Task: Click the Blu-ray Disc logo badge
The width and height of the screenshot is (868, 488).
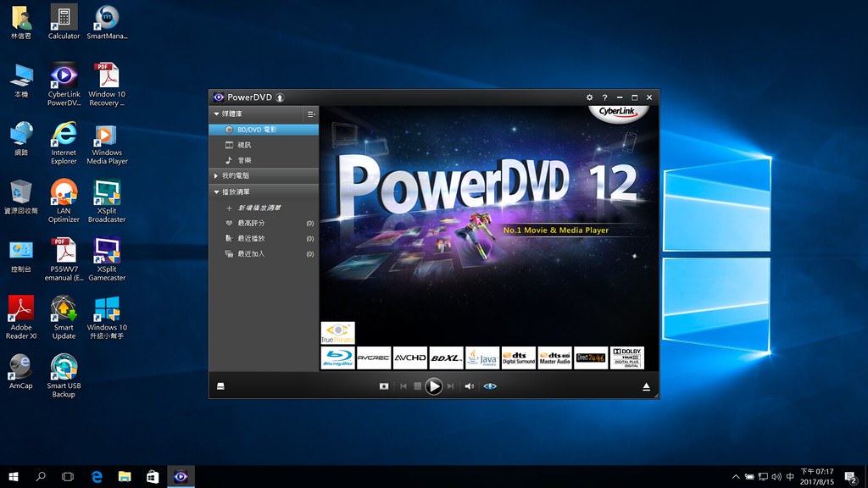Action: pyautogui.click(x=337, y=358)
